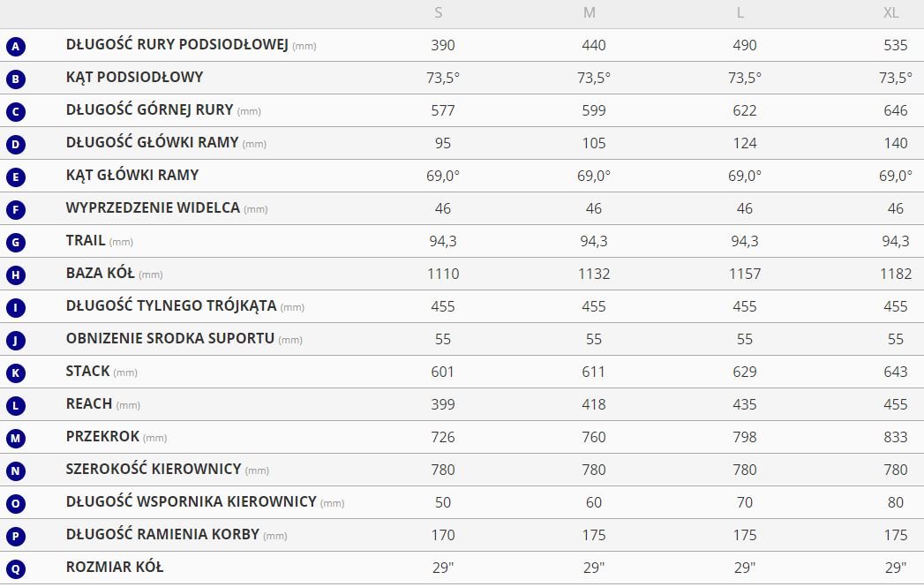Click the 1132 wheelbase value for size M
The image size is (924, 587).
(594, 274)
